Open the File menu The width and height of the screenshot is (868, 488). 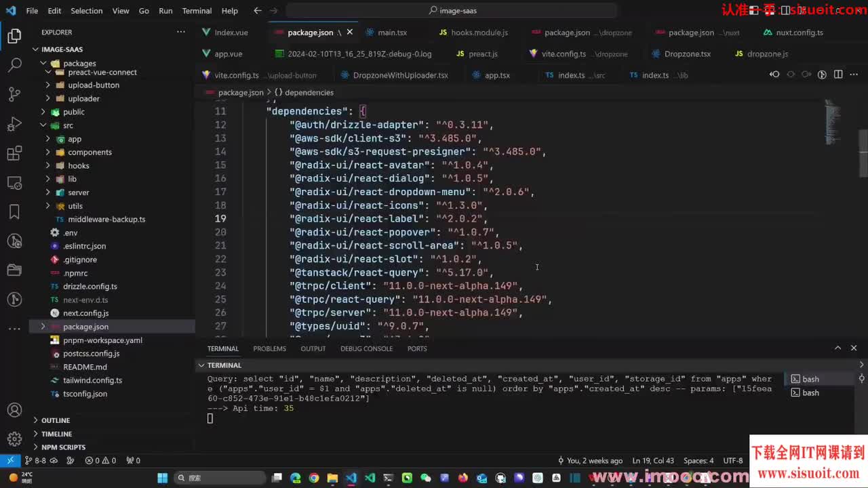coord(32,11)
